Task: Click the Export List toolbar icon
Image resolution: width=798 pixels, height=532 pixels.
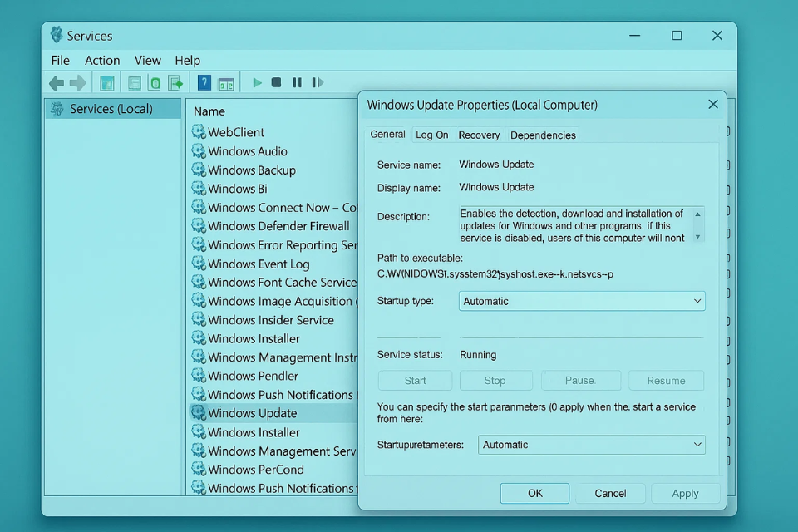Action: (x=175, y=83)
